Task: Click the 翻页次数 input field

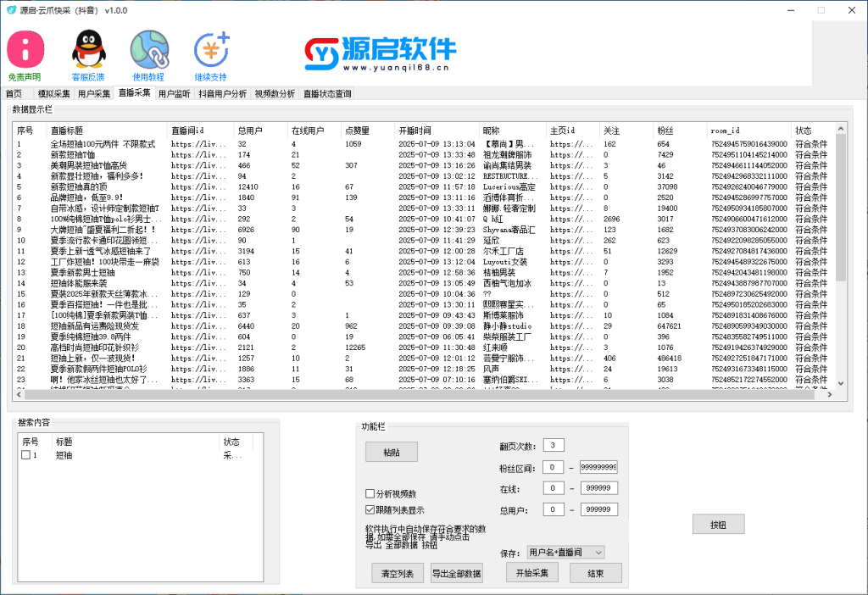Action: click(554, 446)
